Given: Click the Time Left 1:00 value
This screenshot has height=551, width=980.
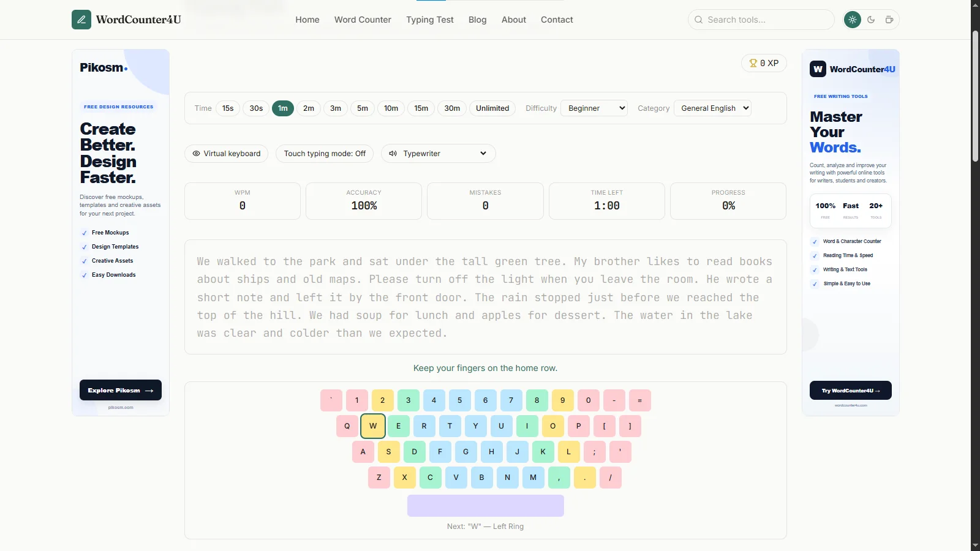Looking at the screenshot, I should tap(607, 206).
